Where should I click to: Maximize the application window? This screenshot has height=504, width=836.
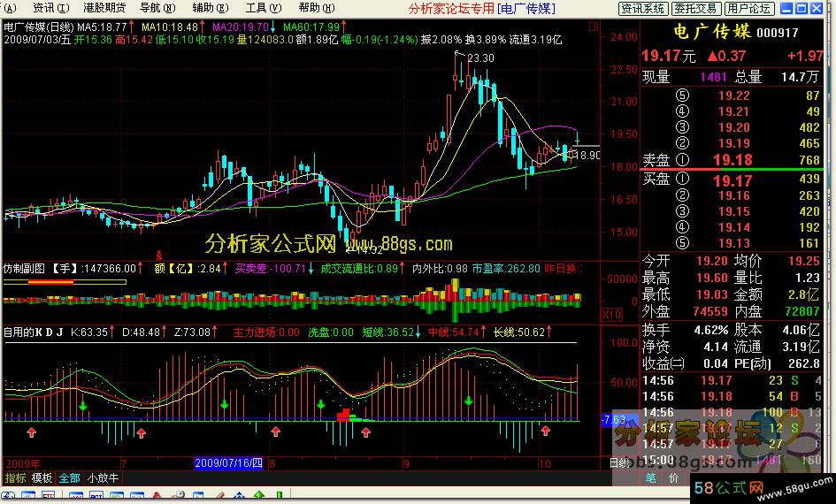click(x=801, y=8)
